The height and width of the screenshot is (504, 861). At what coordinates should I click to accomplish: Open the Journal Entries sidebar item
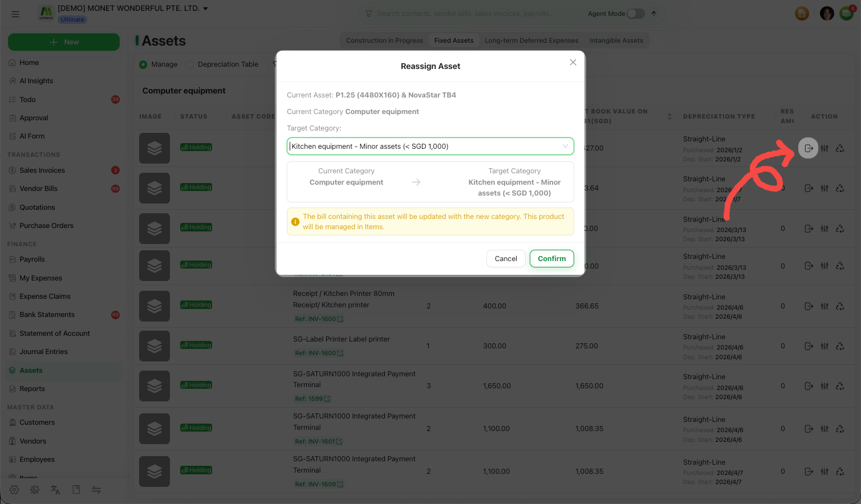coord(43,352)
